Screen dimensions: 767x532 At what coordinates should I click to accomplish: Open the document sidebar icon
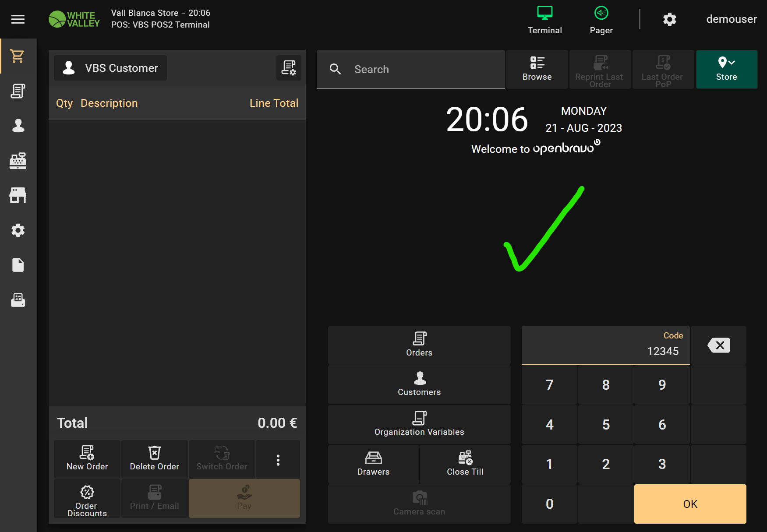pos(18,265)
